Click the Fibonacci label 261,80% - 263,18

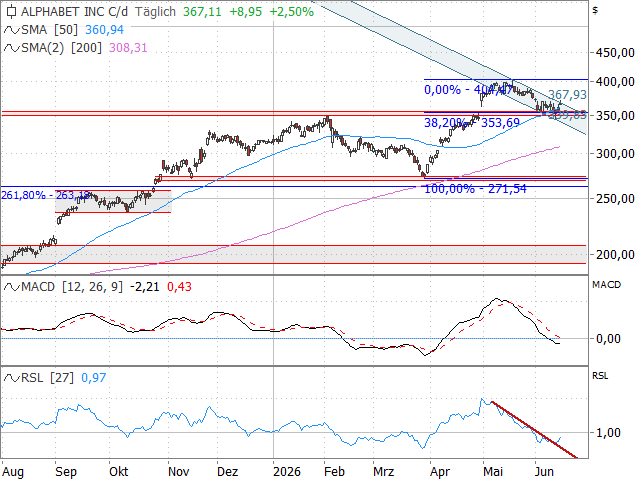(x=45, y=195)
